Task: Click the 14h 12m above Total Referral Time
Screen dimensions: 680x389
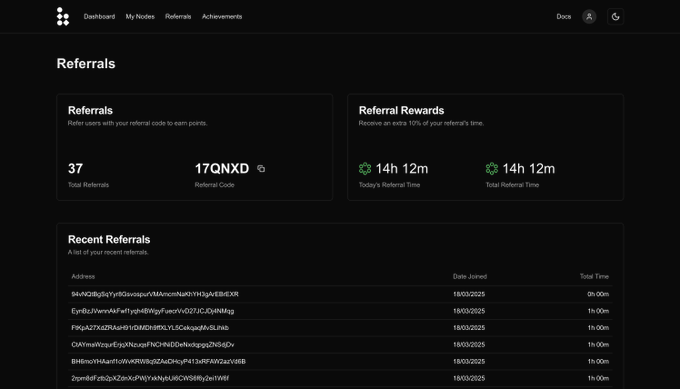Action: (529, 169)
